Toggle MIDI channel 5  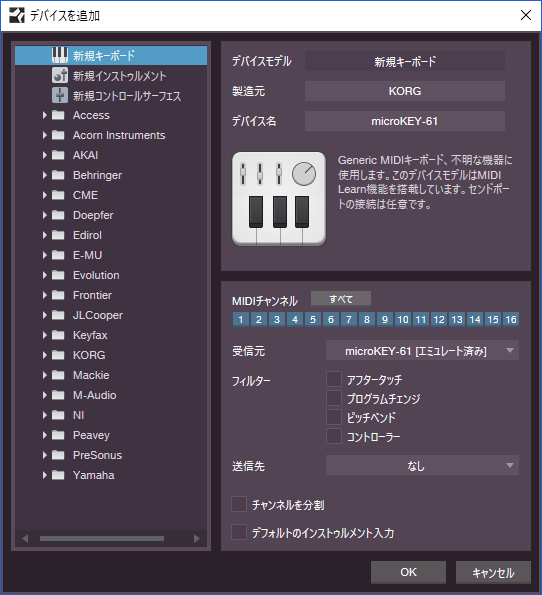[x=313, y=320]
